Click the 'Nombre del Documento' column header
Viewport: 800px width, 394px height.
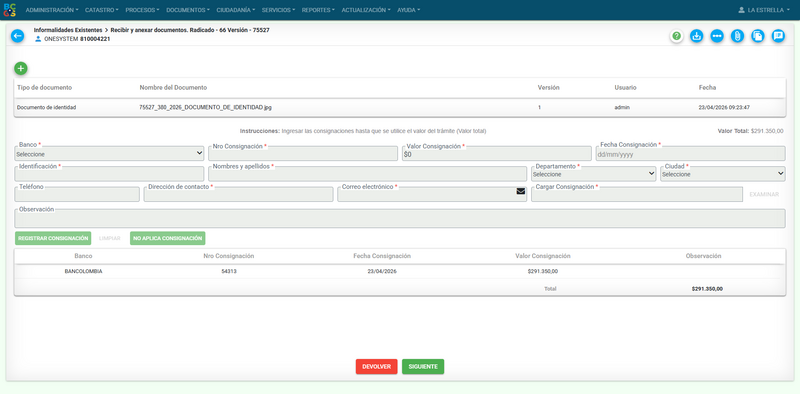[173, 88]
